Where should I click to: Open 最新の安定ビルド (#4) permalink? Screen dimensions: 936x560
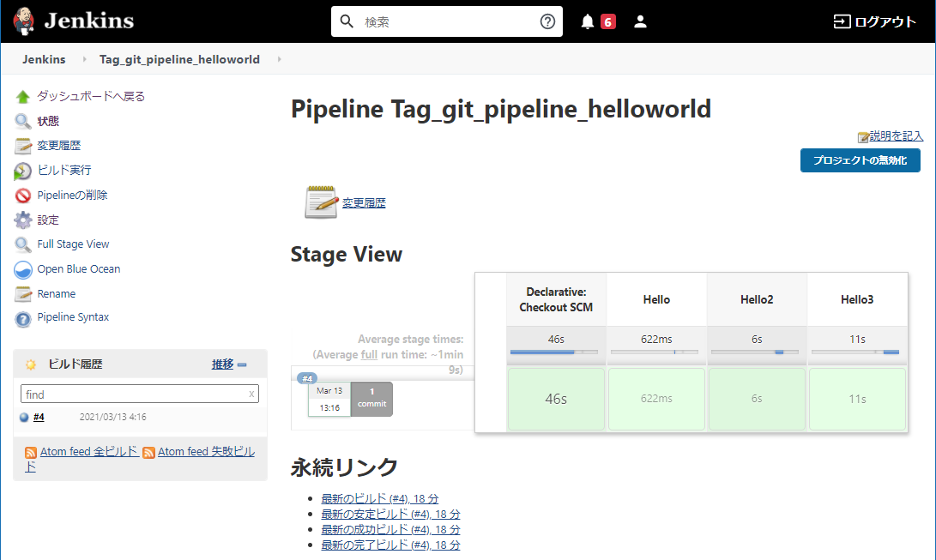pyautogui.click(x=391, y=514)
